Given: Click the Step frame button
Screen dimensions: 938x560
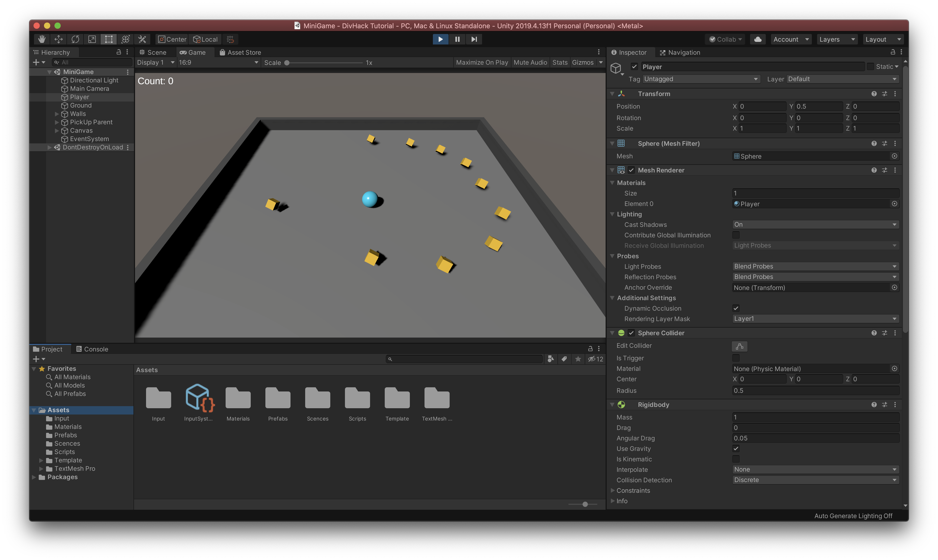Looking at the screenshot, I should tap(474, 39).
